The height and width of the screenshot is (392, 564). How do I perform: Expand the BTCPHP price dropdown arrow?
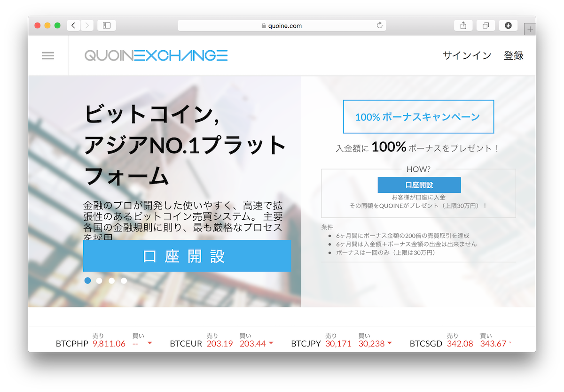point(150,343)
